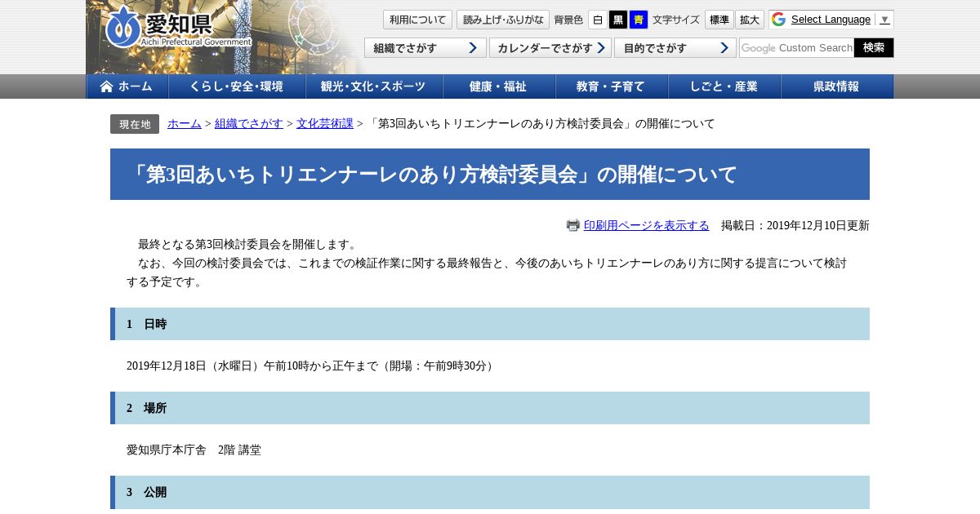Open 教育・子育て tab
The height and width of the screenshot is (514, 980).
612,86
